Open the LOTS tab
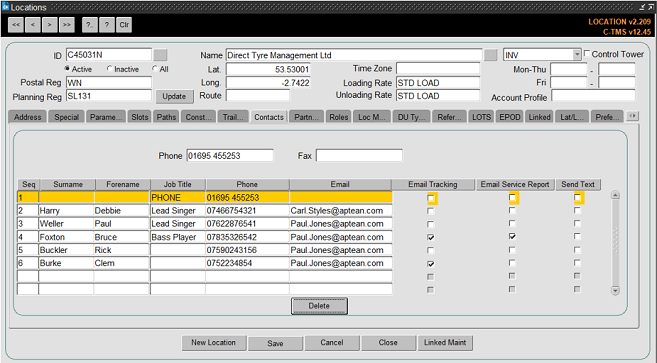 (481, 117)
